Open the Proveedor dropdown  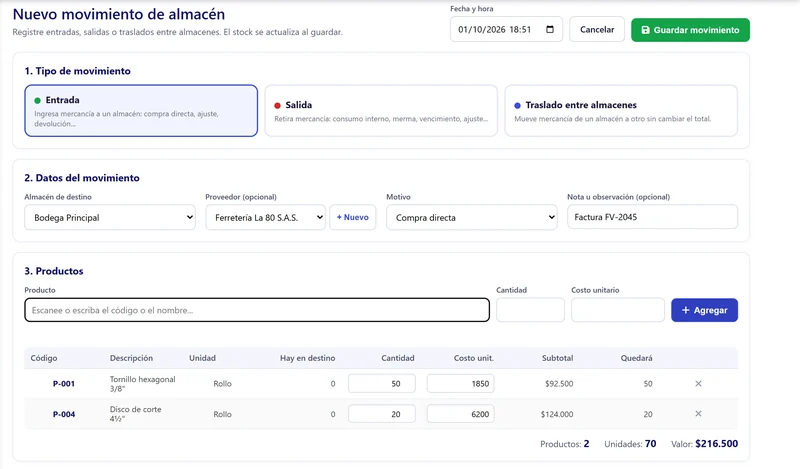[265, 217]
